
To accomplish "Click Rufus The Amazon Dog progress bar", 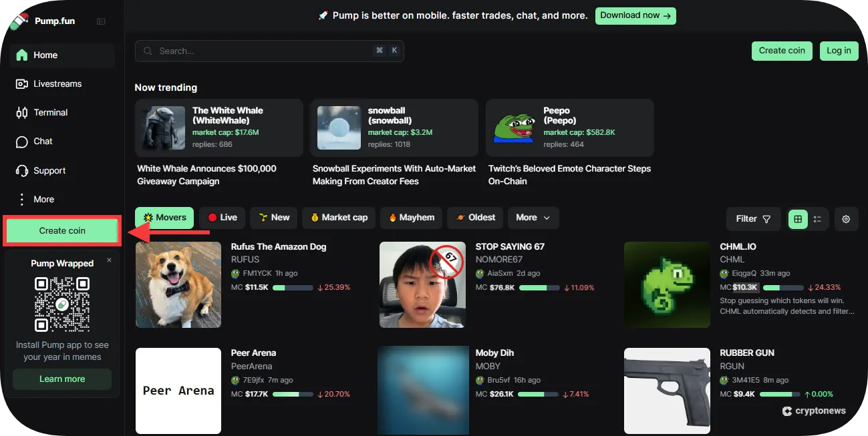I will pyautogui.click(x=293, y=288).
